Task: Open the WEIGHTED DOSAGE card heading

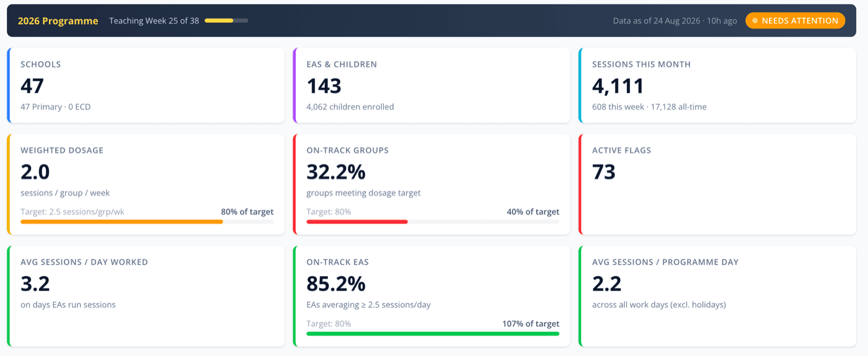Action: click(62, 150)
